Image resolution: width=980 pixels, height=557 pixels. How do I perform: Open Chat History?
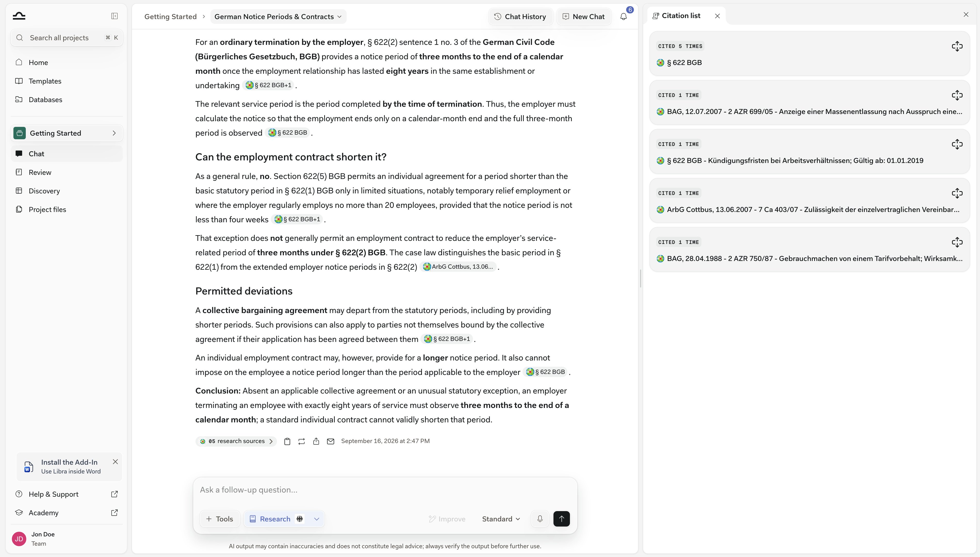pyautogui.click(x=520, y=17)
